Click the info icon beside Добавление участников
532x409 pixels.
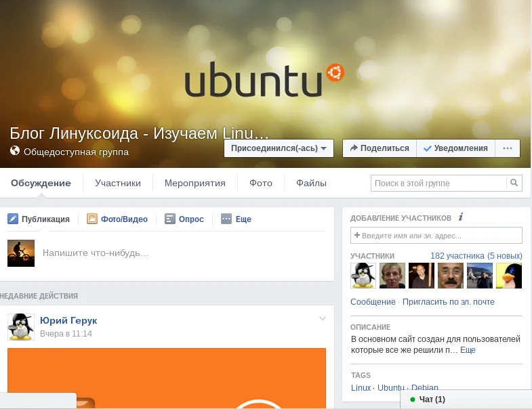click(x=461, y=217)
